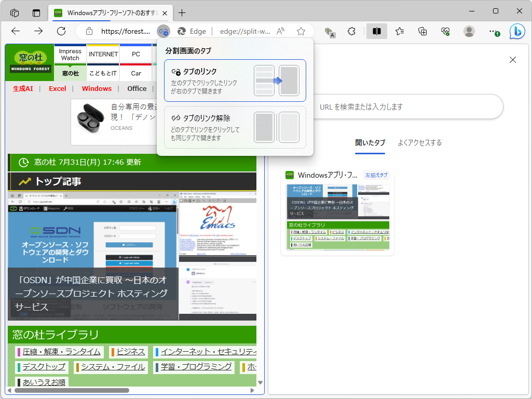Click the 左揃えタブ button on the tab card
The image size is (532, 399).
coord(377,175)
